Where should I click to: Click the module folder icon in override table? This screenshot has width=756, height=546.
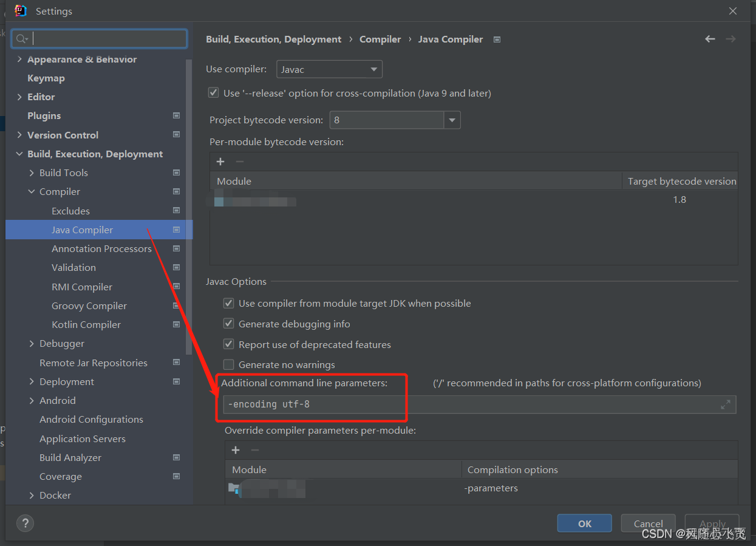234,488
